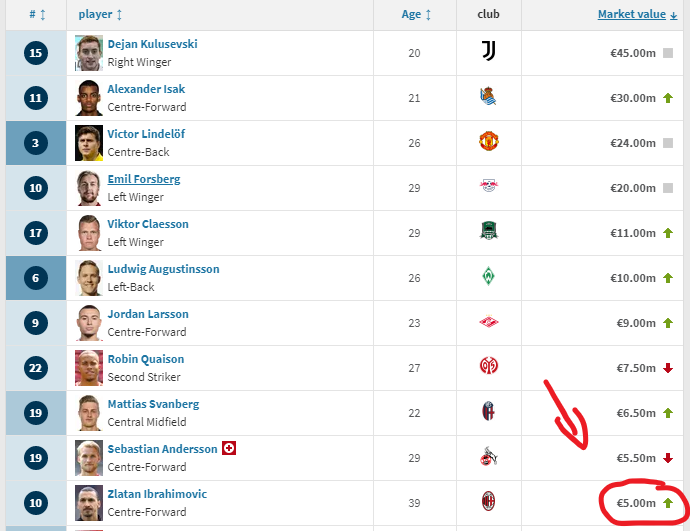This screenshot has height=531, width=690.
Task: Click the Mainz 05 club logo
Action: [488, 367]
